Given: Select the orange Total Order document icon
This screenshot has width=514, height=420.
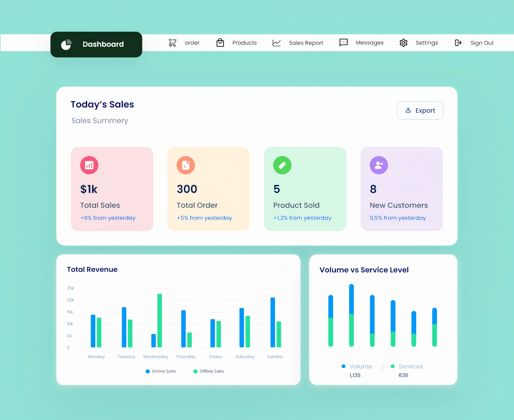Looking at the screenshot, I should [x=186, y=165].
